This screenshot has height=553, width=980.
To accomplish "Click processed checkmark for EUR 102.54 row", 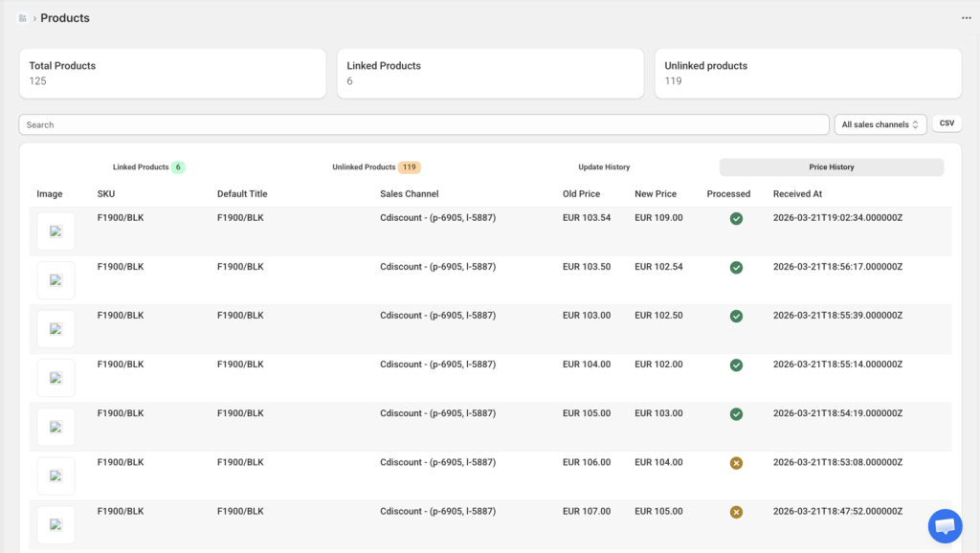I will (x=736, y=268).
